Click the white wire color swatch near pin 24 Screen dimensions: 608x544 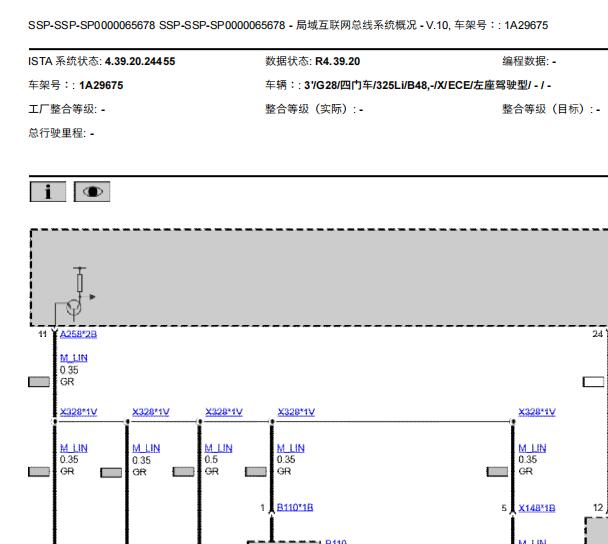pyautogui.click(x=593, y=382)
